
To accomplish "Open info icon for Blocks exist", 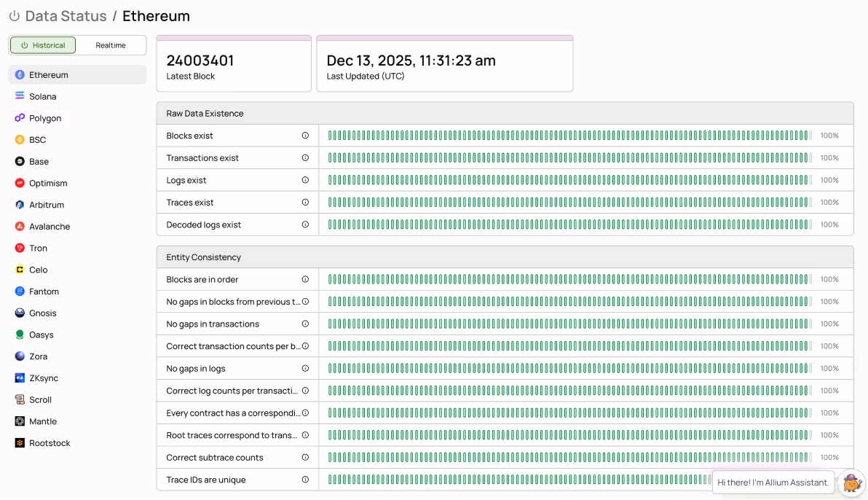I will [x=305, y=136].
